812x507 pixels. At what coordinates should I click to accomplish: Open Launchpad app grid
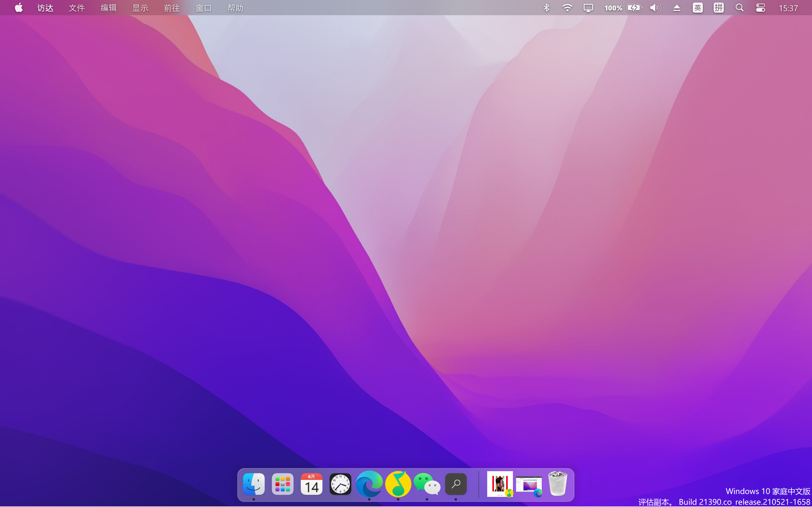(x=283, y=484)
